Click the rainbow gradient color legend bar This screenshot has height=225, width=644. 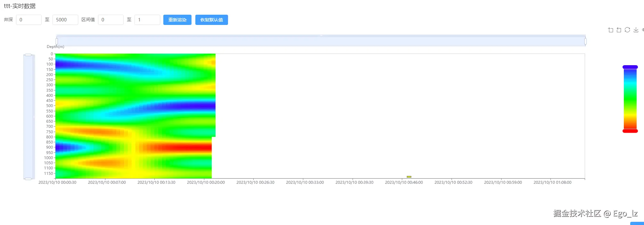tap(630, 99)
